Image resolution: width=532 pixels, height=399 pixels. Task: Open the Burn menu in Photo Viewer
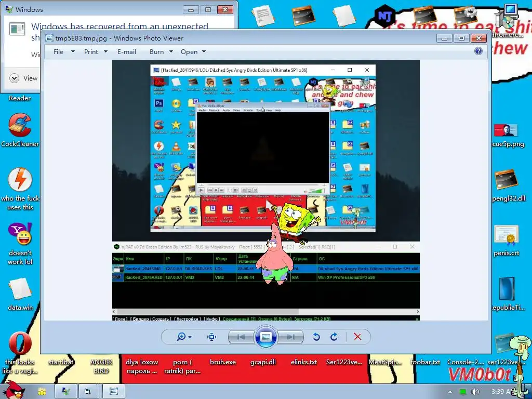[x=156, y=51]
